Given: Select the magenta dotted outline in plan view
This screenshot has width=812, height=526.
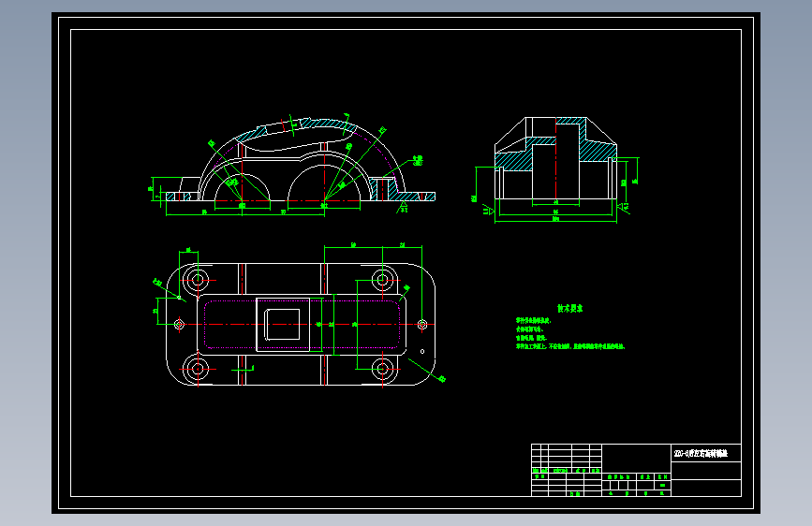Looking at the screenshot, I should click(303, 324).
